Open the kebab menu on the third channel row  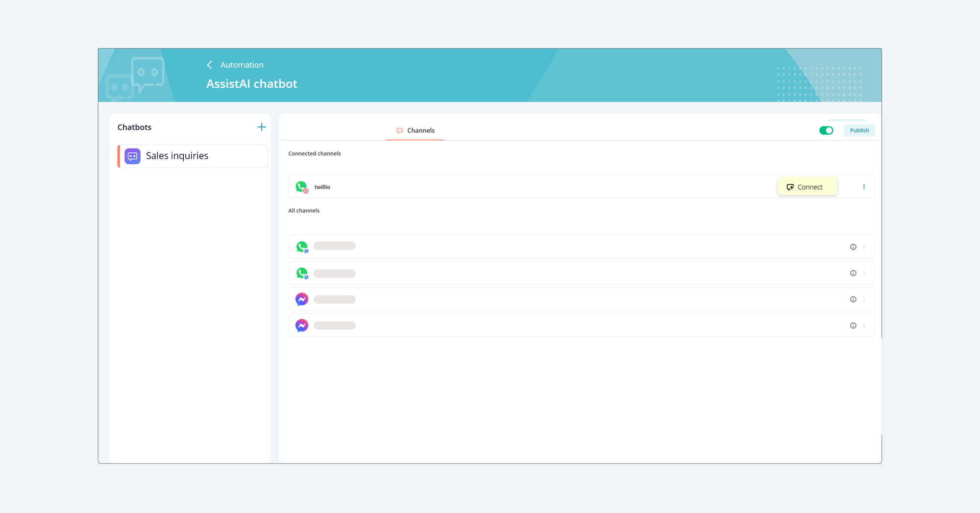coord(864,299)
